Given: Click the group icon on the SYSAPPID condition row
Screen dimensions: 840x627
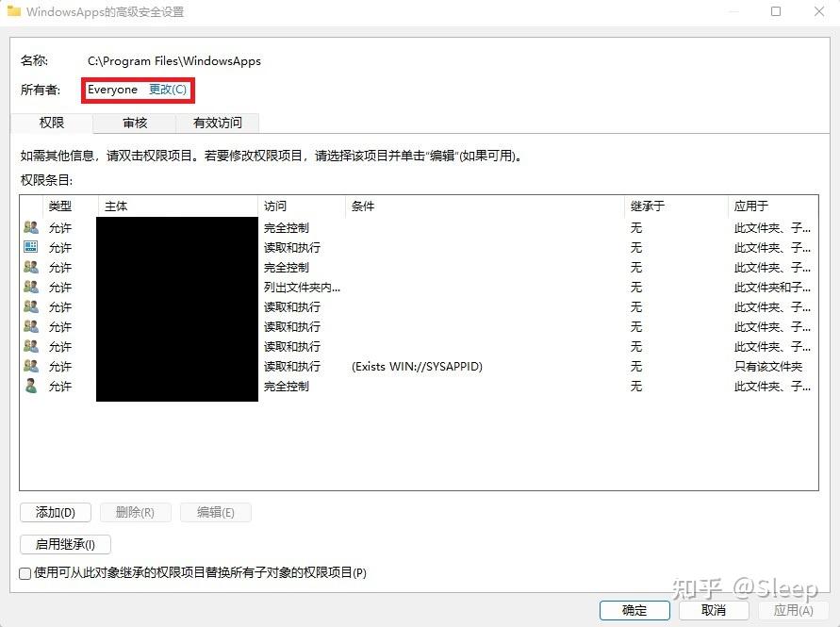Looking at the screenshot, I should point(31,366).
